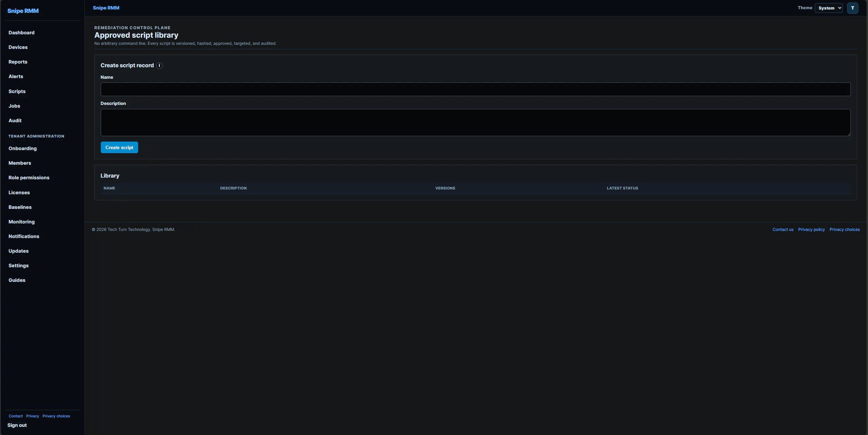Sign out of Snipe RMM
Viewport: 868px width, 435px height.
point(17,425)
